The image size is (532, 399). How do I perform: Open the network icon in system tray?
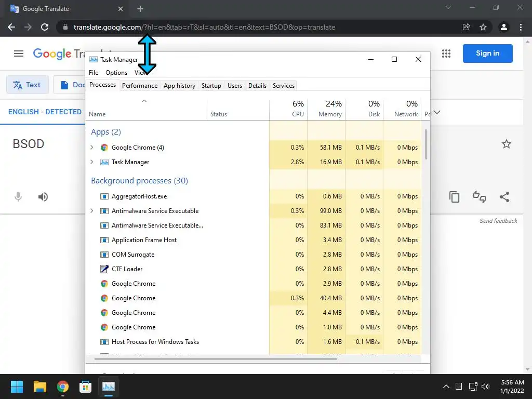pyautogui.click(x=473, y=387)
